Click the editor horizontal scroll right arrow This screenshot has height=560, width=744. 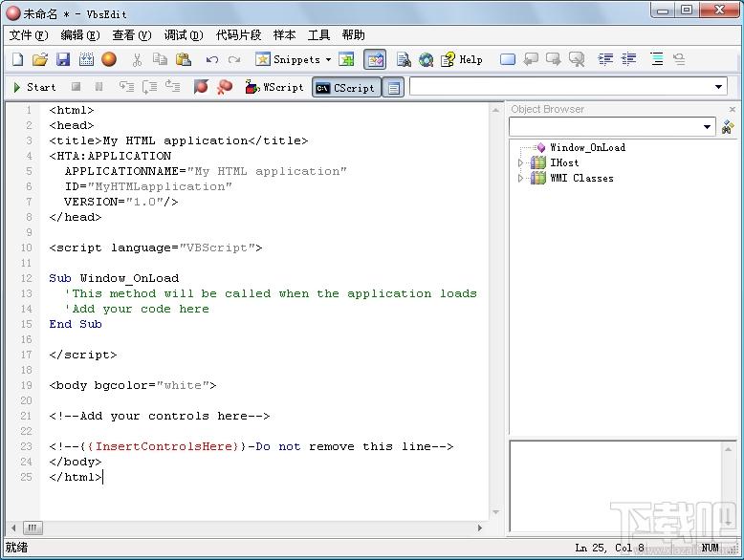(x=480, y=528)
